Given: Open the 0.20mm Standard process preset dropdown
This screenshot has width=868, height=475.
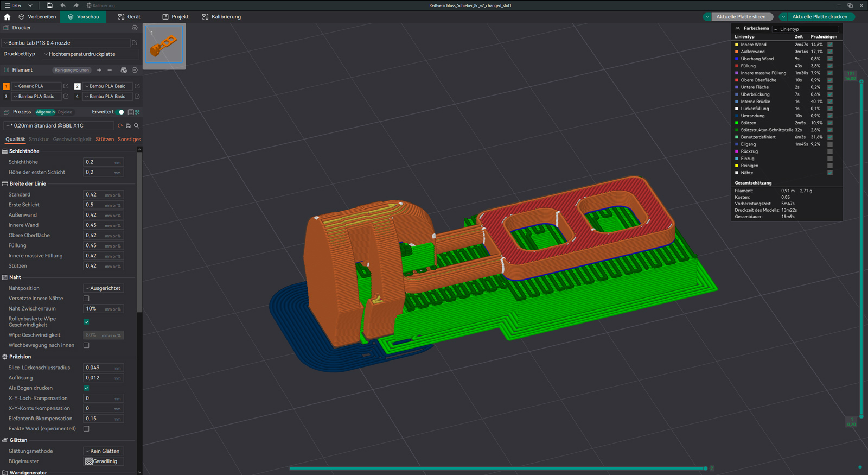Looking at the screenshot, I should [x=59, y=126].
